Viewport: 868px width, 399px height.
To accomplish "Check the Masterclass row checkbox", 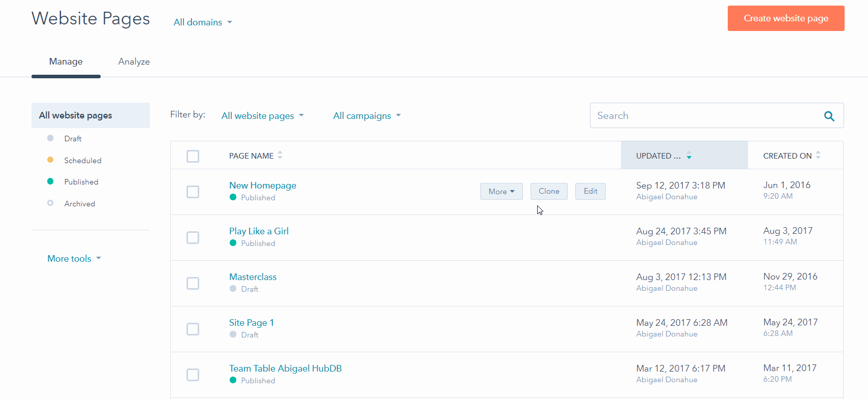I will [x=193, y=283].
